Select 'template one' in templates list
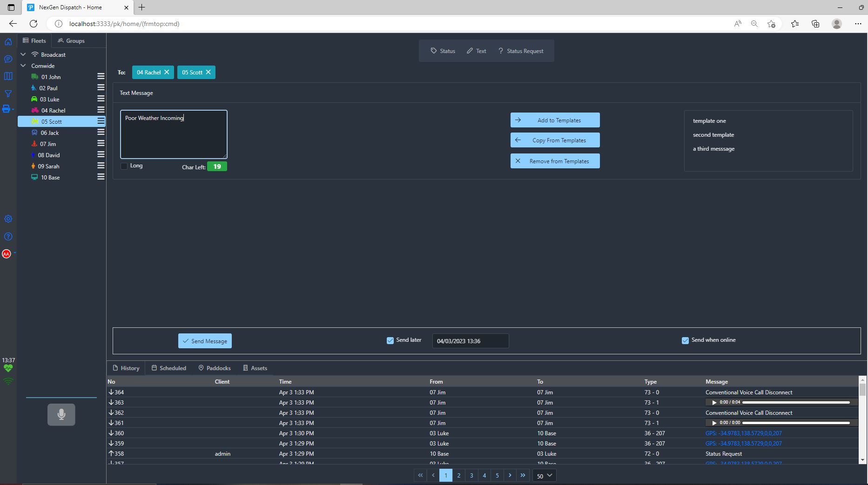 point(709,120)
